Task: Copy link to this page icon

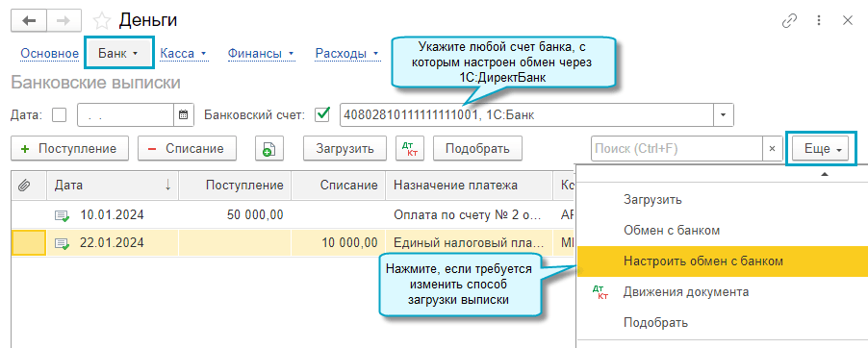Action: click(x=789, y=21)
